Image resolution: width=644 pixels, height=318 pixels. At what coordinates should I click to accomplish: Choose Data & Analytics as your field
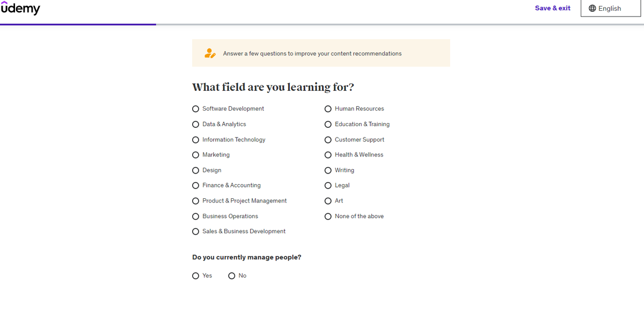click(196, 124)
